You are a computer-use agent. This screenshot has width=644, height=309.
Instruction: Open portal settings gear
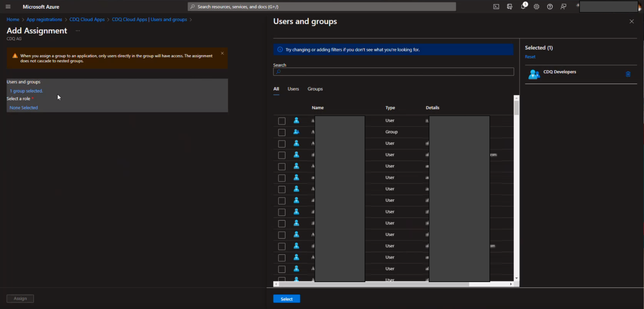coord(536,7)
